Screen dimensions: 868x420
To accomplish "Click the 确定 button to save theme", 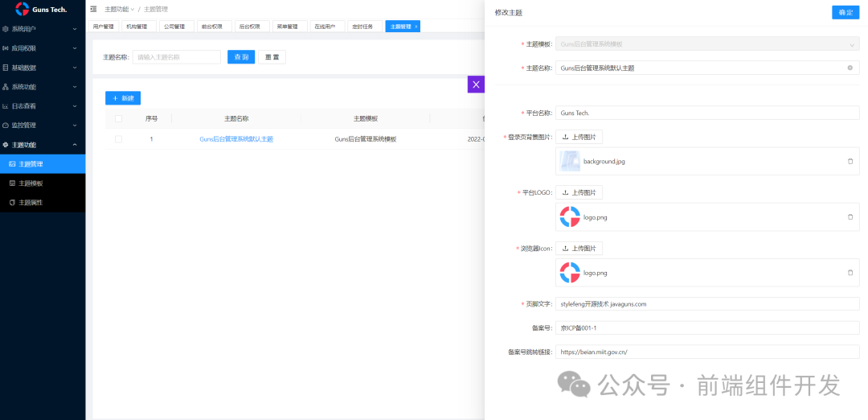I will tap(845, 13).
